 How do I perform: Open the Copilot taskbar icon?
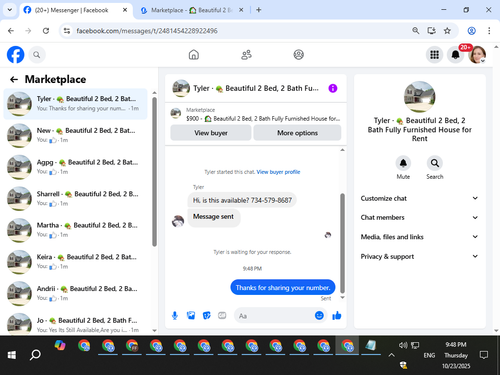point(60,346)
